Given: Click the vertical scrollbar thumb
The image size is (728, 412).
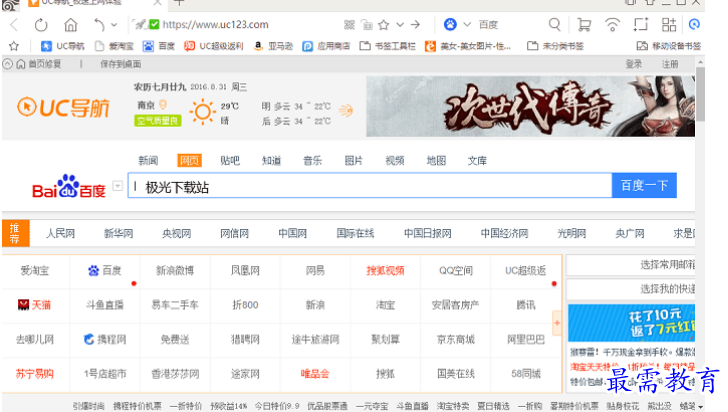Looking at the screenshot, I should (x=700, y=94).
